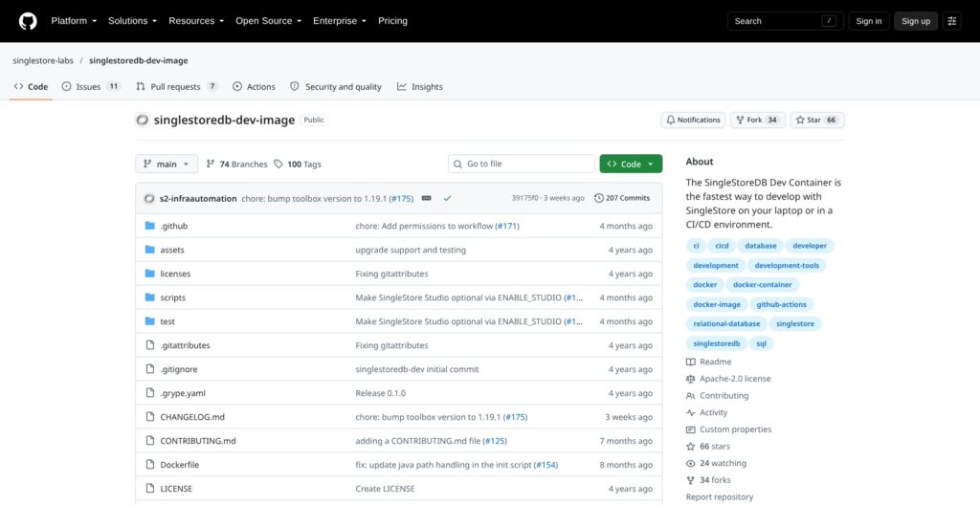Open the .grype.yaml file

tap(183, 393)
